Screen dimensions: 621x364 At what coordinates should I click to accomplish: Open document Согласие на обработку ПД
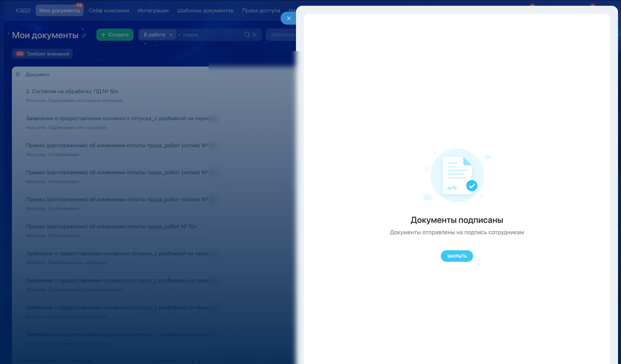pos(72,91)
